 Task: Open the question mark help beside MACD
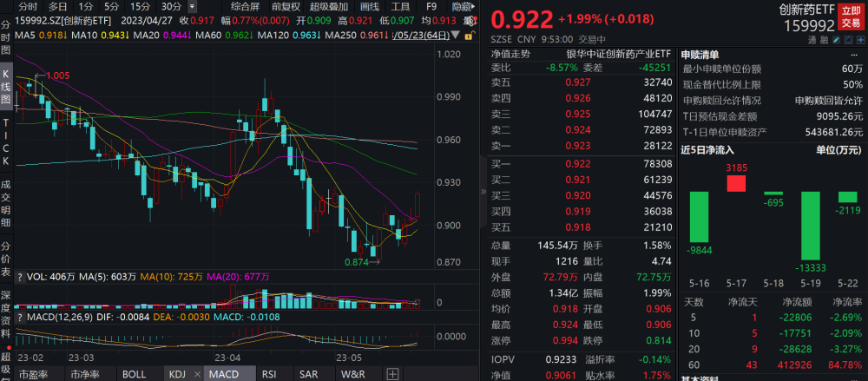pyautogui.click(x=20, y=317)
